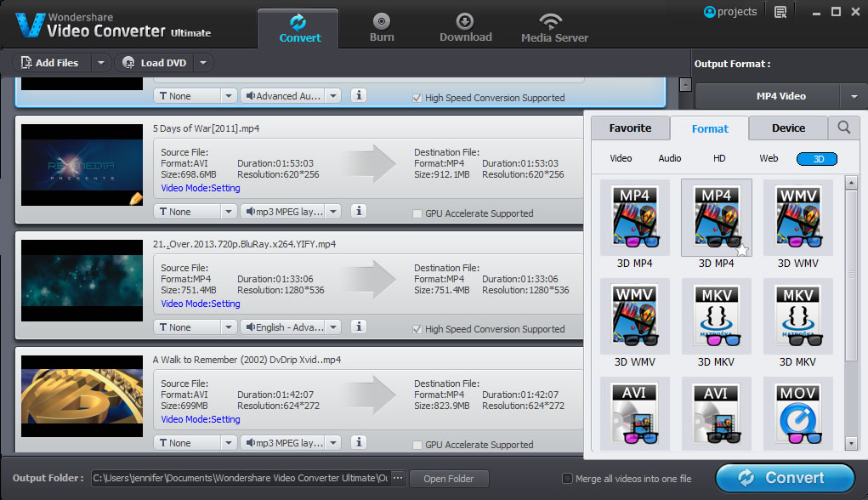The height and width of the screenshot is (500, 868).
Task: Click Video Mode:Setting link for A Walk to Remember
Action: 201,419
